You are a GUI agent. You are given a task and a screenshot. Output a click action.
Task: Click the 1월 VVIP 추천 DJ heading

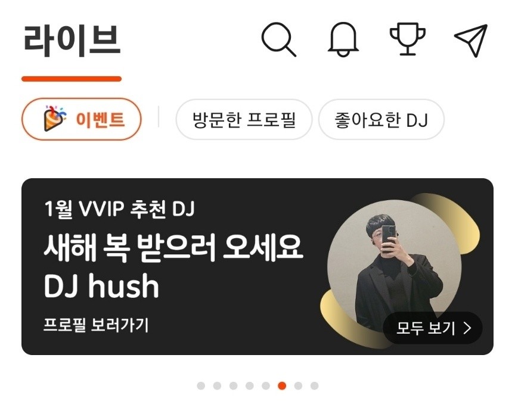[x=120, y=209]
